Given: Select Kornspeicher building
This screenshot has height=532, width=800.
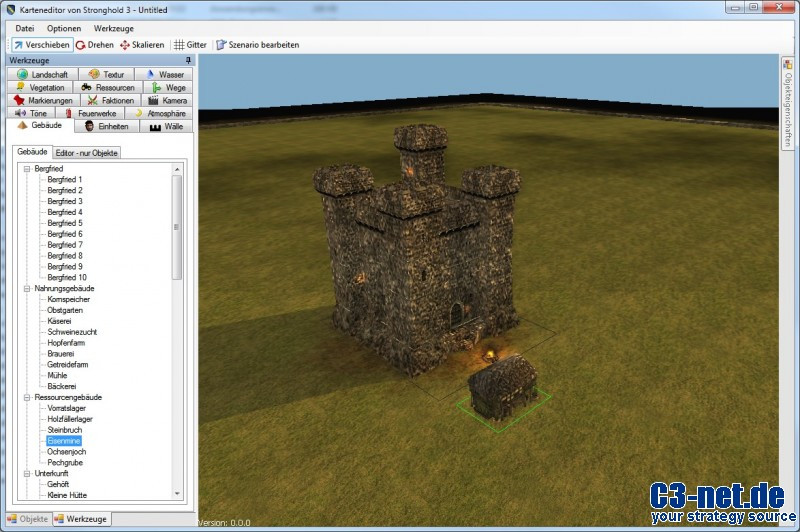Looking at the screenshot, I should (68, 299).
